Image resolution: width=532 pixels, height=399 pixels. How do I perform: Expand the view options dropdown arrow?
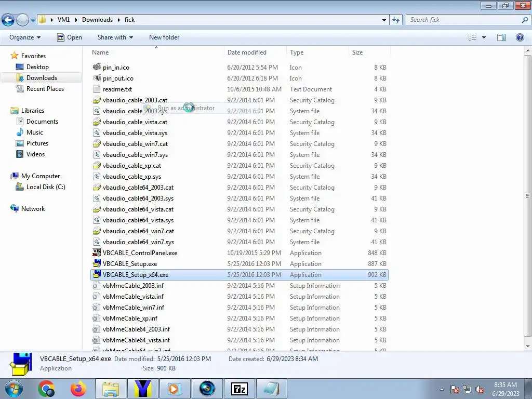484,37
